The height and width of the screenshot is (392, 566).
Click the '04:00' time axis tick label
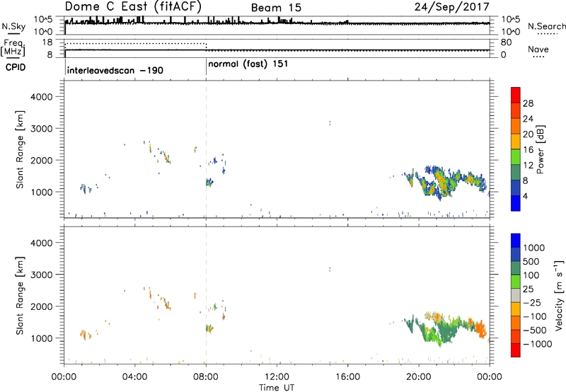tap(134, 377)
